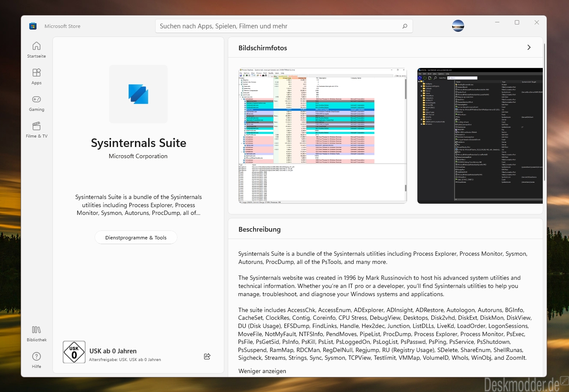
Task: Click the share icon beside USK rating
Action: [x=207, y=356]
